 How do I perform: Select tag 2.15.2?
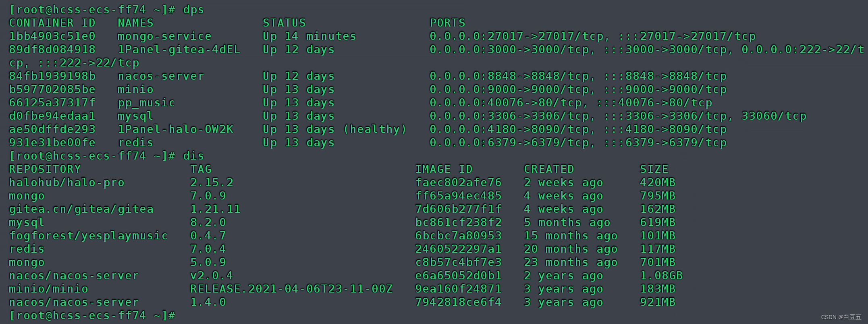[x=212, y=183]
